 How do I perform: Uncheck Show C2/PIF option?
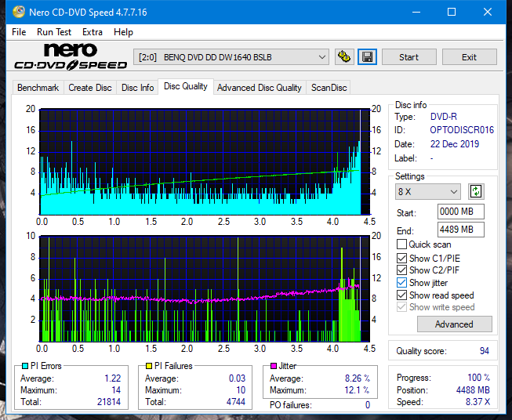pyautogui.click(x=401, y=270)
